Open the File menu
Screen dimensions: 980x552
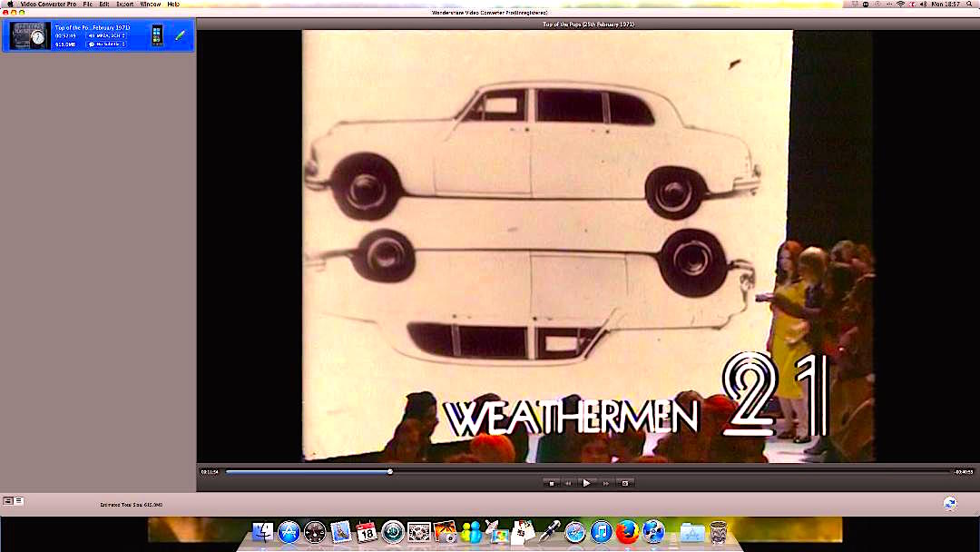point(87,4)
